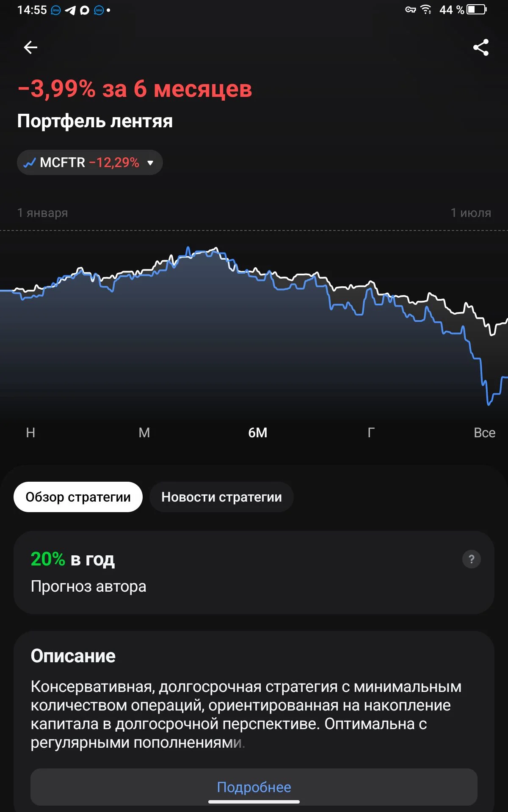The height and width of the screenshot is (812, 508).
Task: Open the VPN key status icon
Action: pos(410,10)
